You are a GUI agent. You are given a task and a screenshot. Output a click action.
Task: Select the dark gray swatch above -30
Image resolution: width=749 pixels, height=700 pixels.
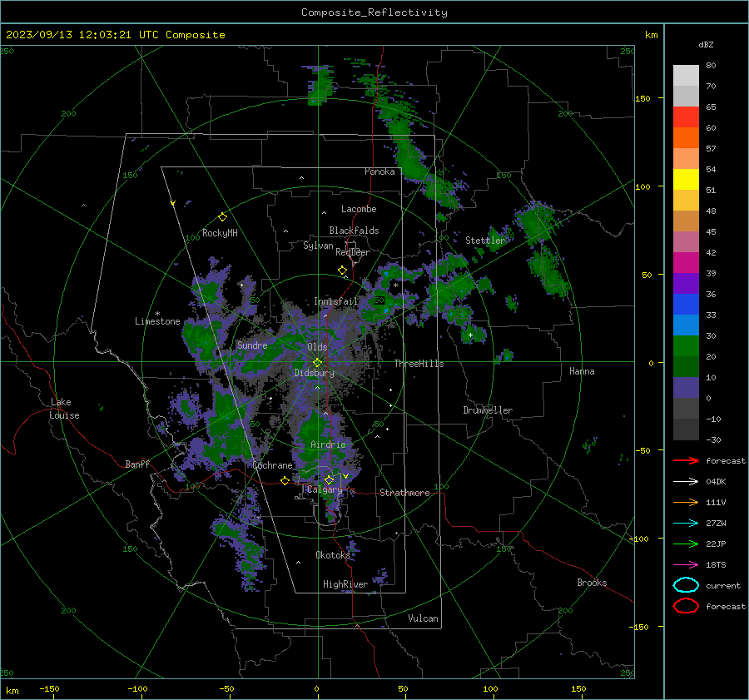click(686, 429)
